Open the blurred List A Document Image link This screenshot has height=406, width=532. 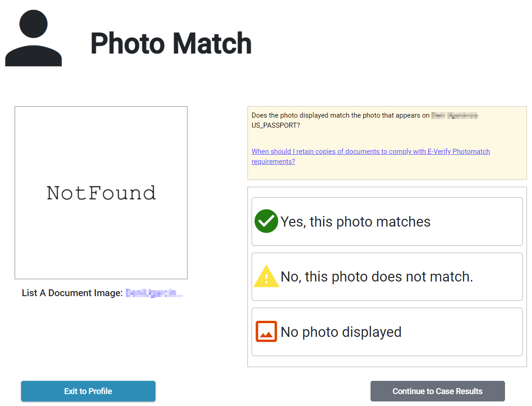(154, 293)
